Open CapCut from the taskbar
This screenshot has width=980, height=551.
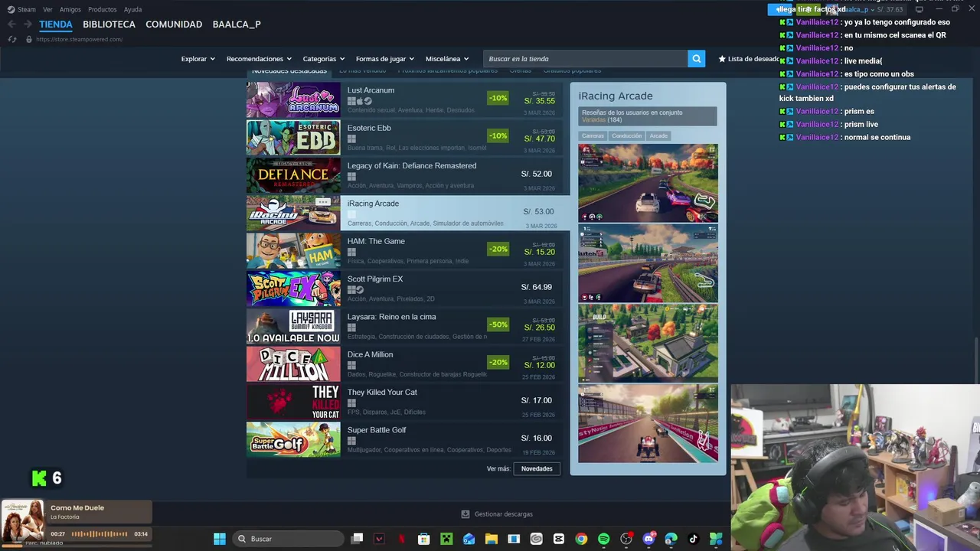tap(559, 539)
